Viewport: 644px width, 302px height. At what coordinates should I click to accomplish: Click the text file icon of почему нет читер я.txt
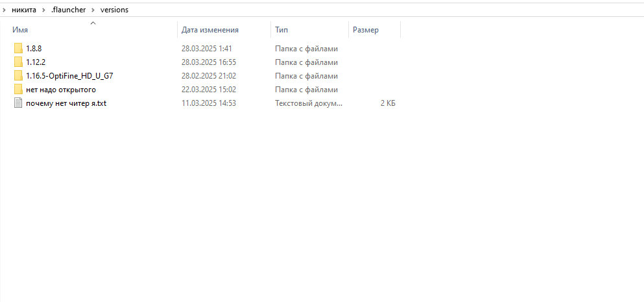coord(18,103)
